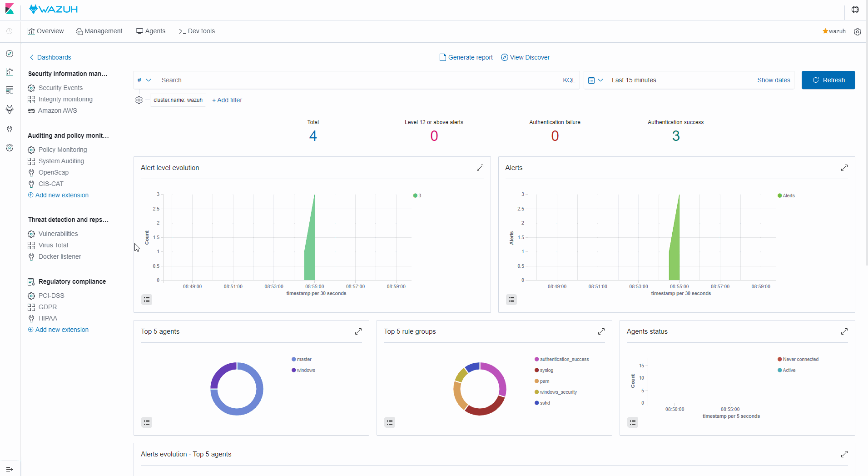Open the calendar date picker dropdown

[595, 80]
